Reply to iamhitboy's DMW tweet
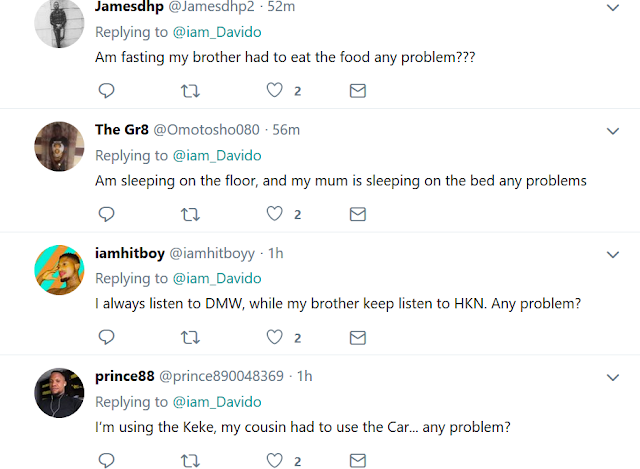Screen dimensions: 640x469 click(107, 337)
